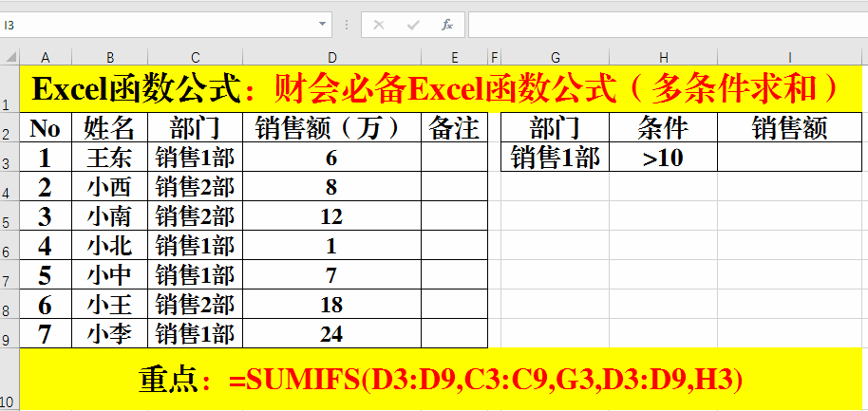868x411 pixels.
Task: Select No value 7 in column A
Action: coord(46,333)
